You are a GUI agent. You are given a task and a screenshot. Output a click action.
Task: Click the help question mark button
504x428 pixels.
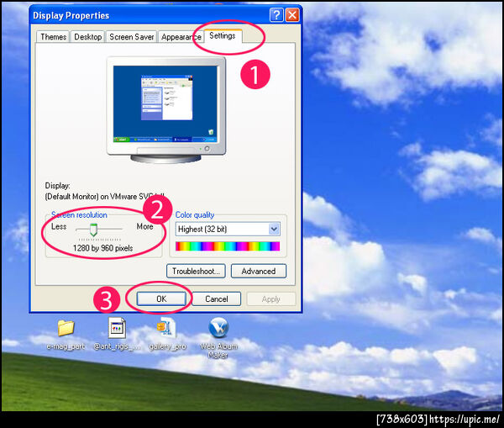point(276,15)
